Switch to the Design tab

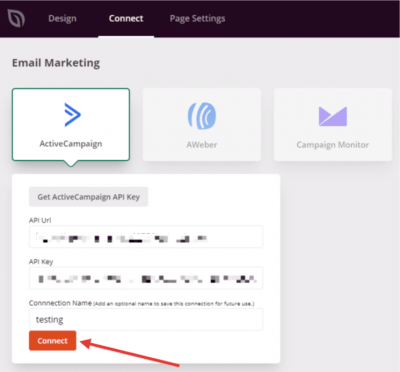pyautogui.click(x=62, y=18)
